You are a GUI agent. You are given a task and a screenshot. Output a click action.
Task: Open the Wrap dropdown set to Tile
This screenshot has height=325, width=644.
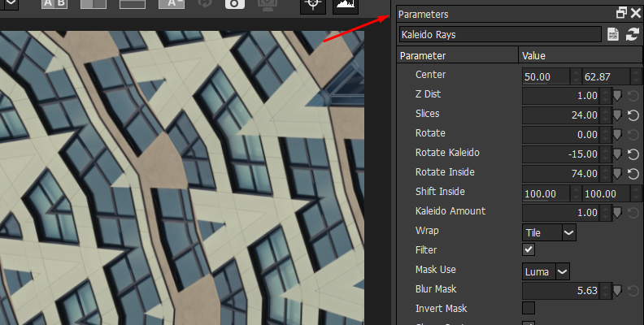[x=550, y=232]
